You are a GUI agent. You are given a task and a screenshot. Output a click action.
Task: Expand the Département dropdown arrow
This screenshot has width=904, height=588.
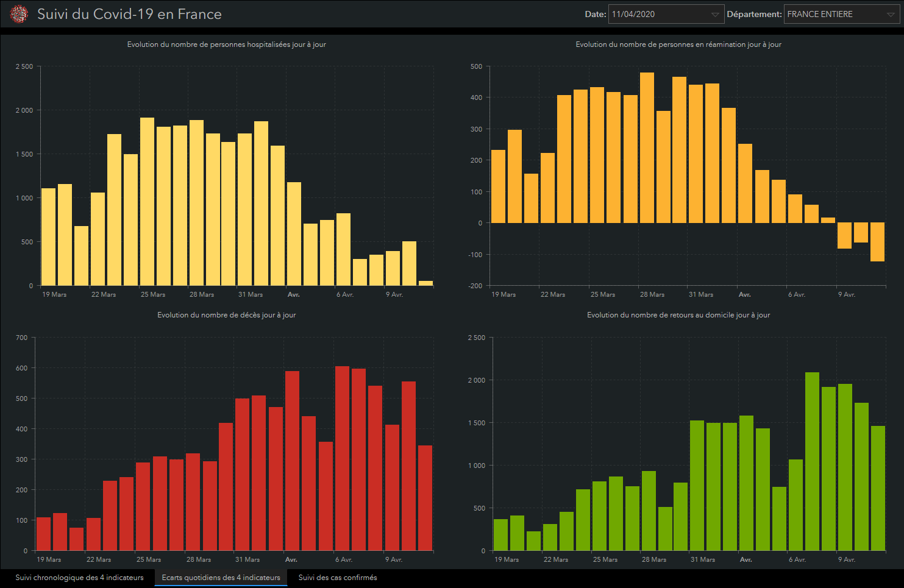891,15
